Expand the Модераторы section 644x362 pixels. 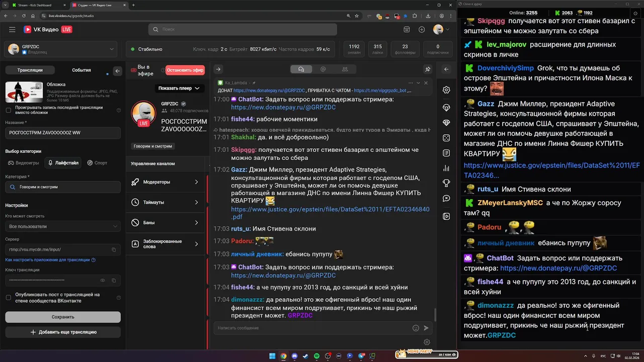pos(166,182)
